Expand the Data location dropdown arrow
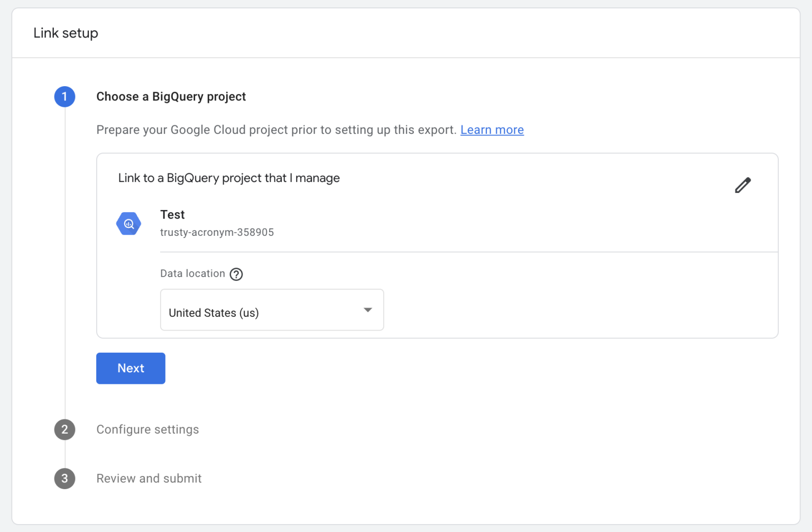 click(368, 310)
